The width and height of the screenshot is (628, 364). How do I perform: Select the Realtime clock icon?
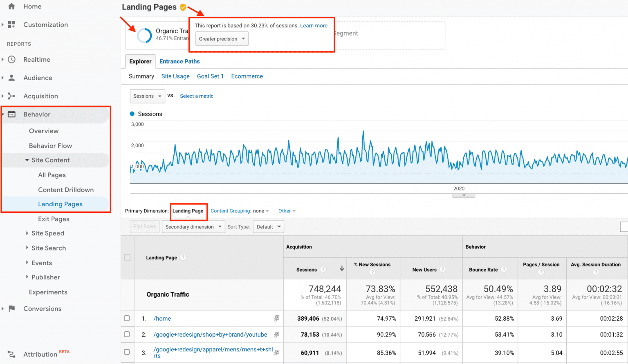(12, 59)
